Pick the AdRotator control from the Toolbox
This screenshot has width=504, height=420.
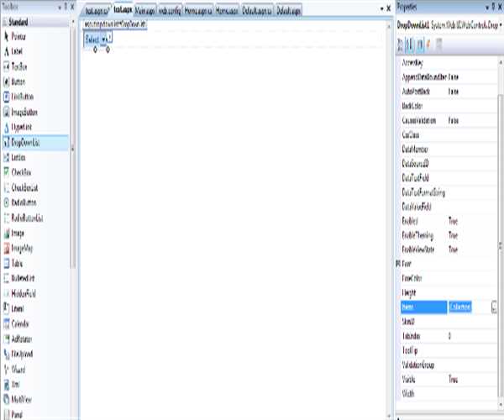coord(22,338)
